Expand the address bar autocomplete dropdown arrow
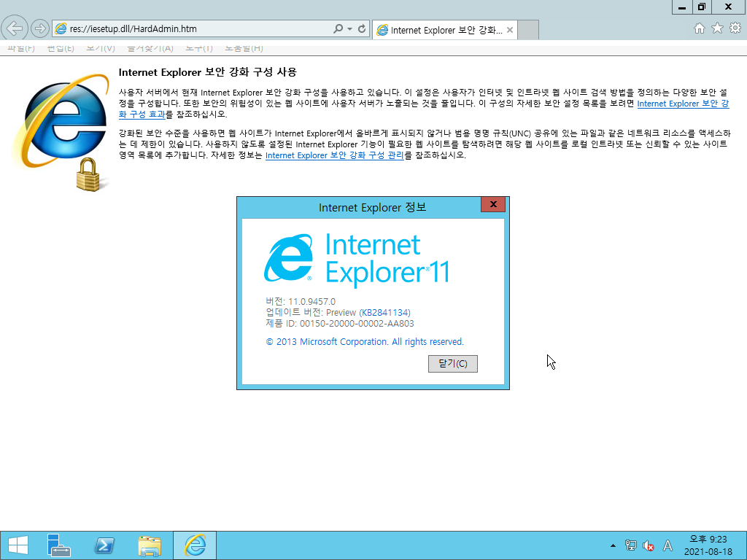The height and width of the screenshot is (560, 747). click(x=349, y=28)
